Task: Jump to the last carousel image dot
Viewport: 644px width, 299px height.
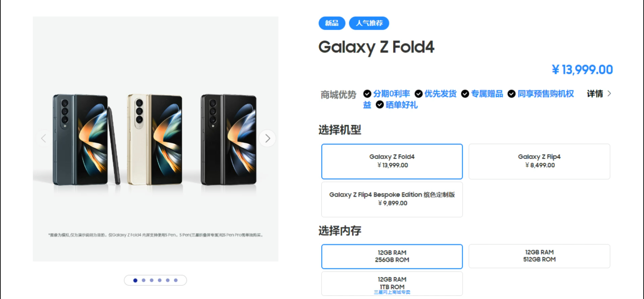Action: point(176,280)
